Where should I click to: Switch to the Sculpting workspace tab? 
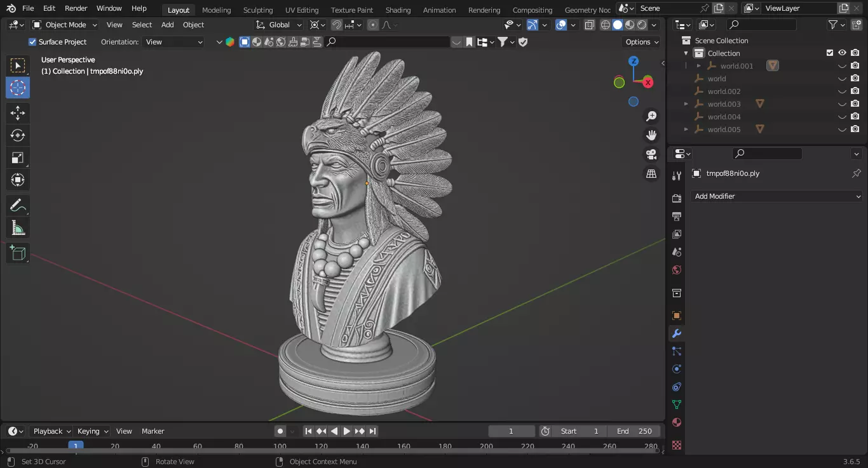point(258,10)
